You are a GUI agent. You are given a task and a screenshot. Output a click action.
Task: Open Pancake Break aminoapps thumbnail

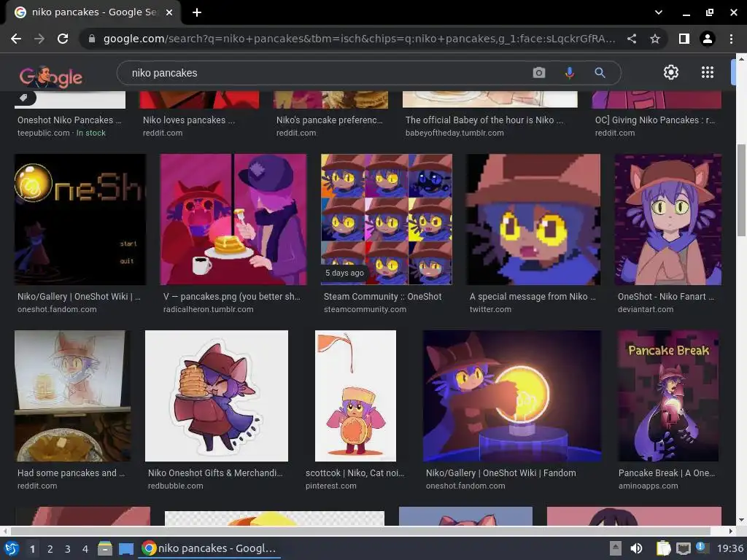pyautogui.click(x=668, y=396)
